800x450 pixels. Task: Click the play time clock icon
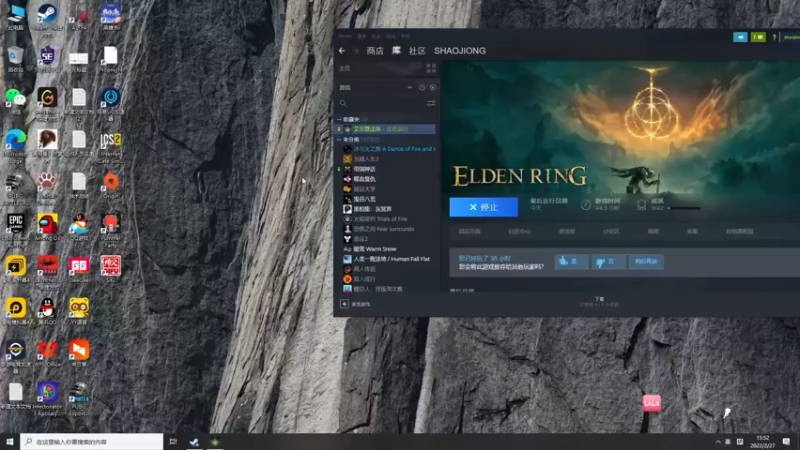(586, 205)
